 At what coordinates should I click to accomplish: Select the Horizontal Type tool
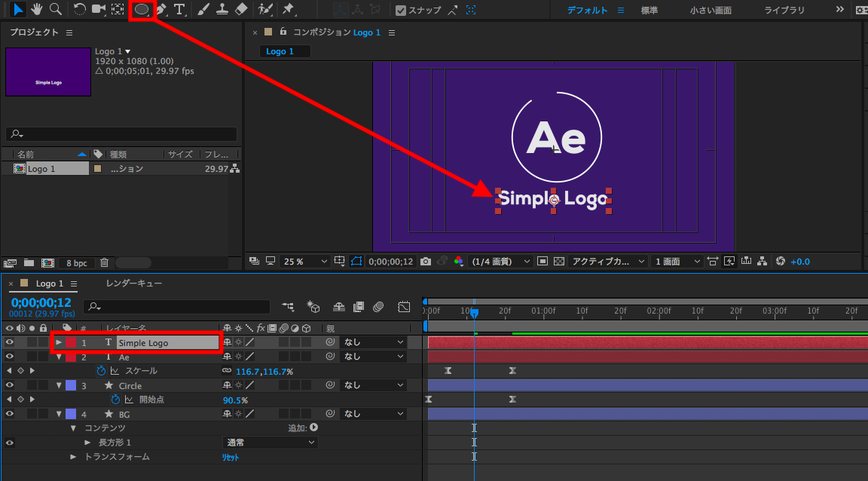click(179, 9)
